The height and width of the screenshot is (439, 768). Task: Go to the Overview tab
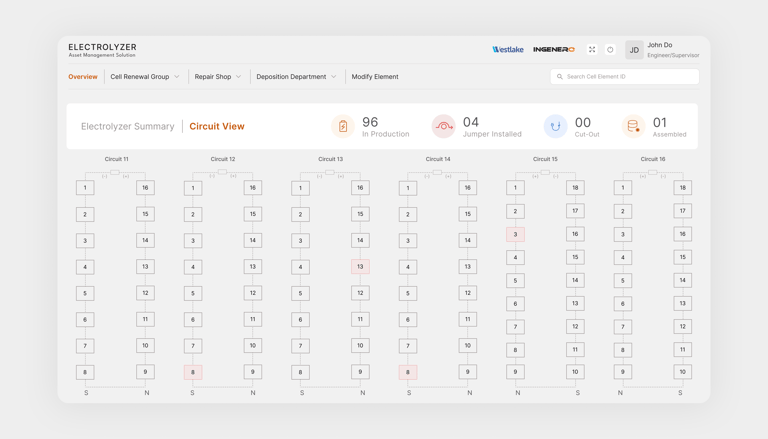coord(83,77)
